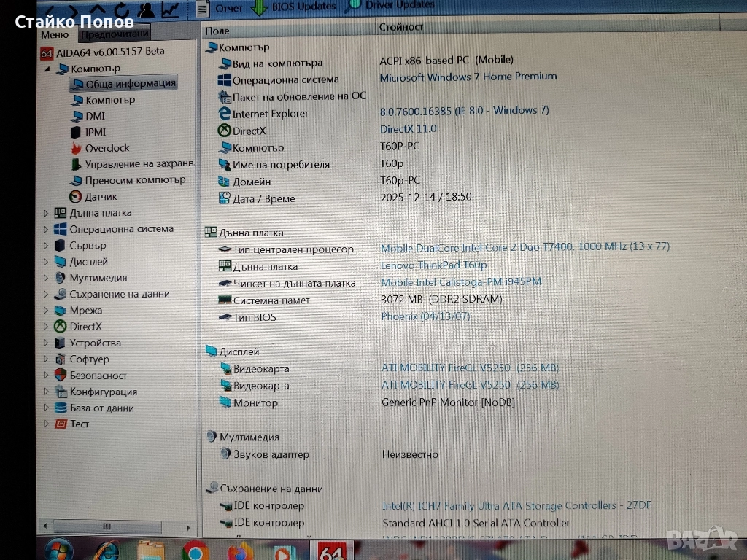Click the Up arrow navigation icon
The width and height of the screenshot is (747, 560).
pos(98,9)
